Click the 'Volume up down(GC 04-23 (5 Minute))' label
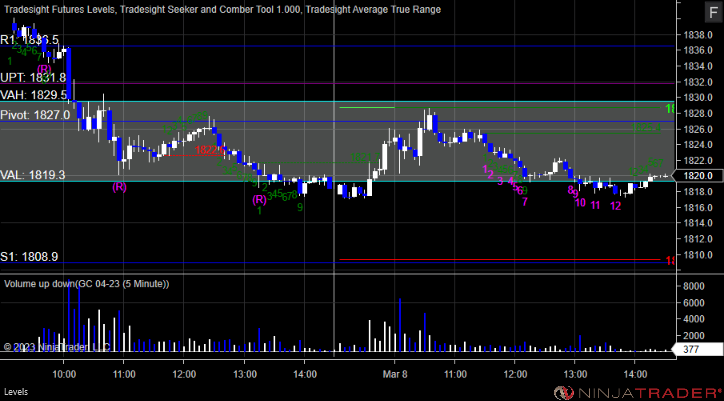 (87, 284)
